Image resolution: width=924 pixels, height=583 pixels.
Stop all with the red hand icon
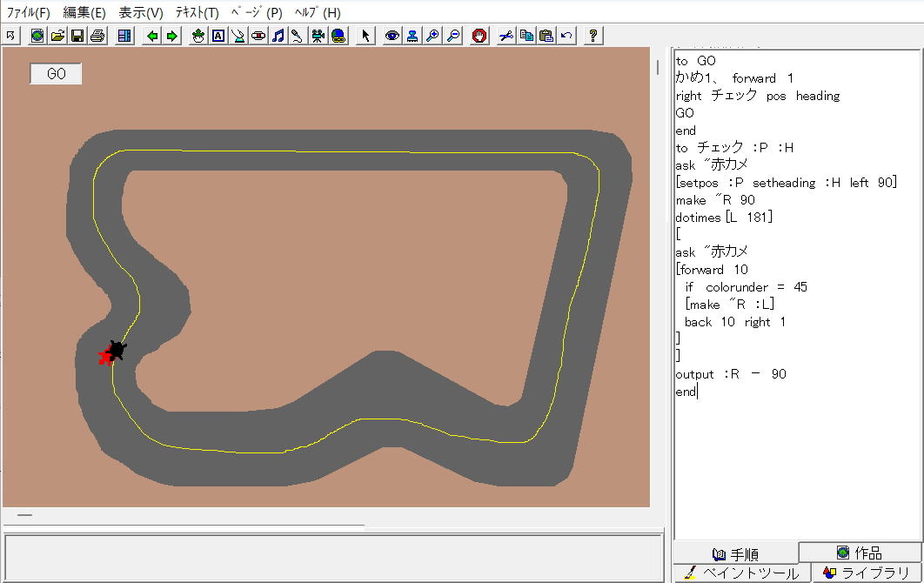(x=479, y=36)
